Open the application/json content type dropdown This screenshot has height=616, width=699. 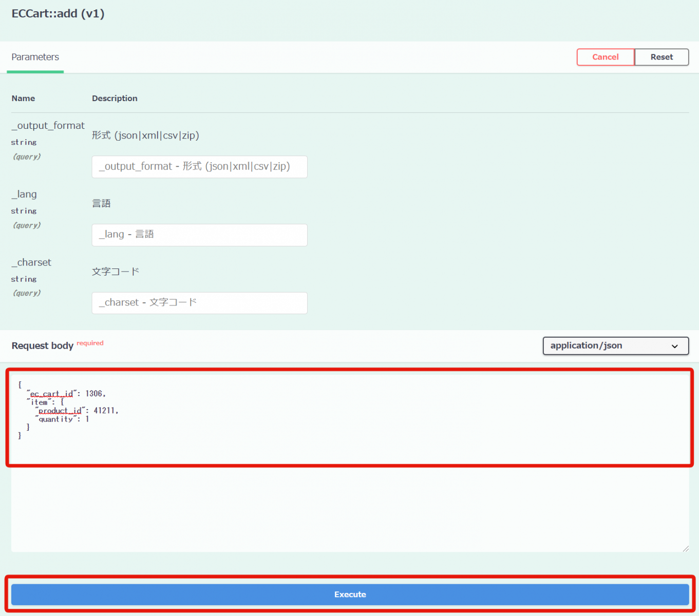pos(615,346)
